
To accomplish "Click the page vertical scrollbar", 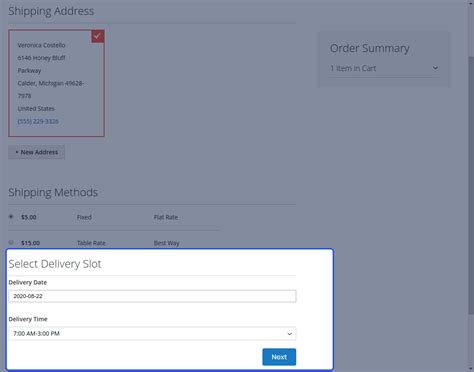I will pyautogui.click(x=471, y=185).
